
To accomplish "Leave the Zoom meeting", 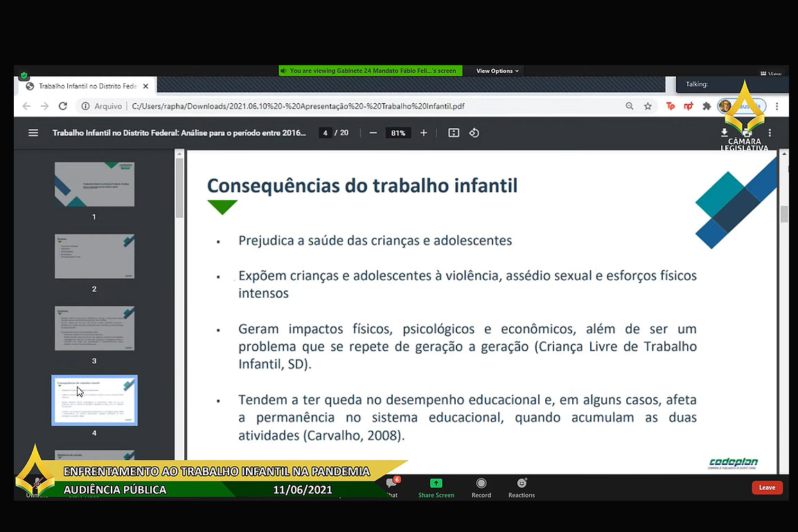I will (767, 488).
